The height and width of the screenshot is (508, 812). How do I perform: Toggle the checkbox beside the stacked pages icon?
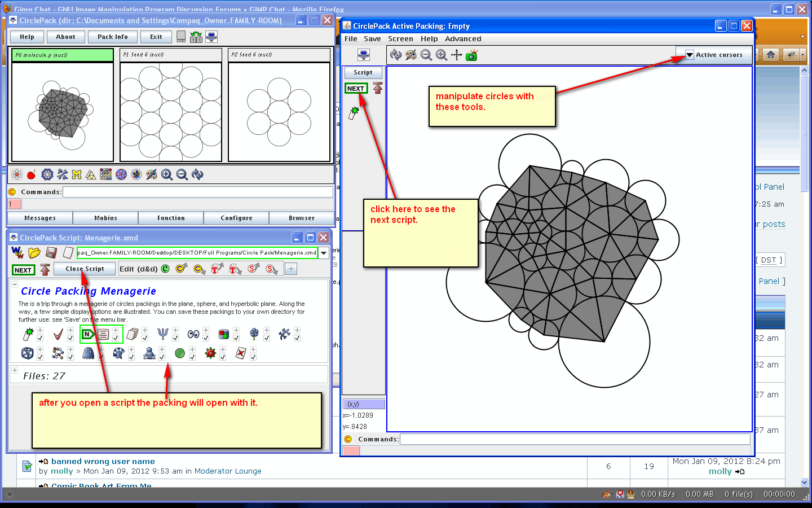[145, 338]
